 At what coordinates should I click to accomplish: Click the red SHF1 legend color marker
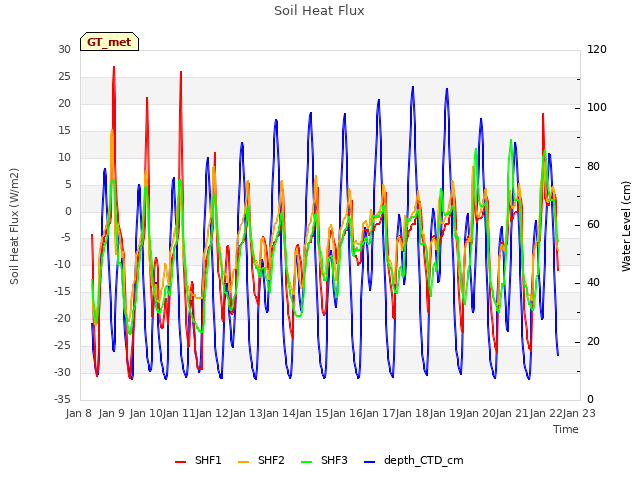pyautogui.click(x=180, y=462)
